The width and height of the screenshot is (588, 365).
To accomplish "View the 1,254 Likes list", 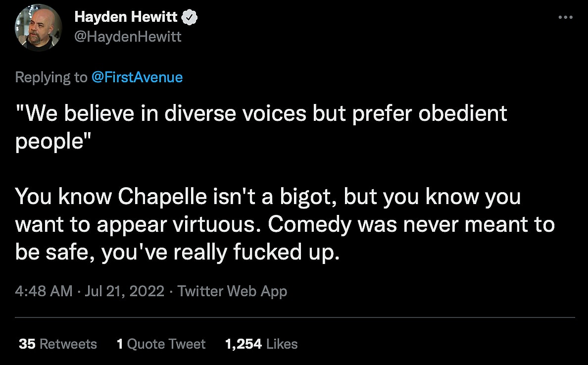I will coord(261,344).
